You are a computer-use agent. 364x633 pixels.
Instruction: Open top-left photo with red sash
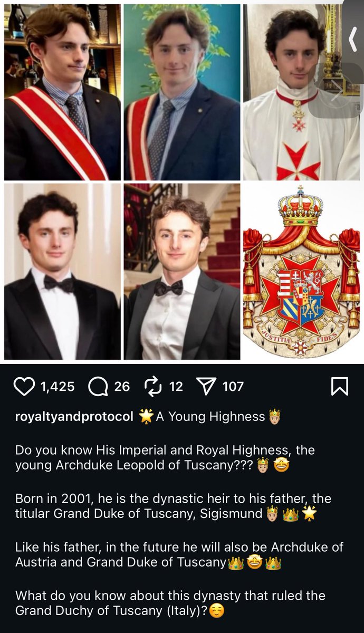point(62,92)
